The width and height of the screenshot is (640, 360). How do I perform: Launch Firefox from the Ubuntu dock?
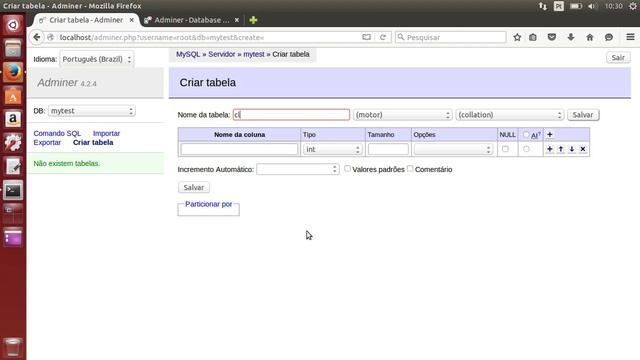(13, 72)
